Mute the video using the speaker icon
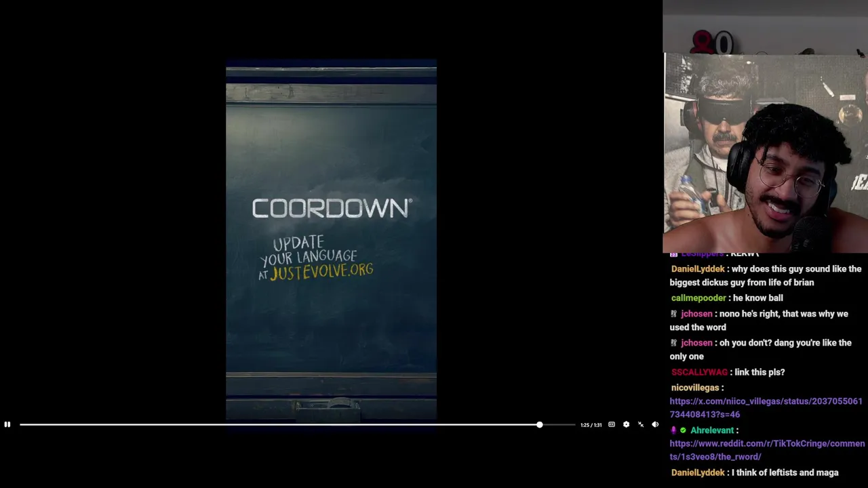 pyautogui.click(x=655, y=425)
